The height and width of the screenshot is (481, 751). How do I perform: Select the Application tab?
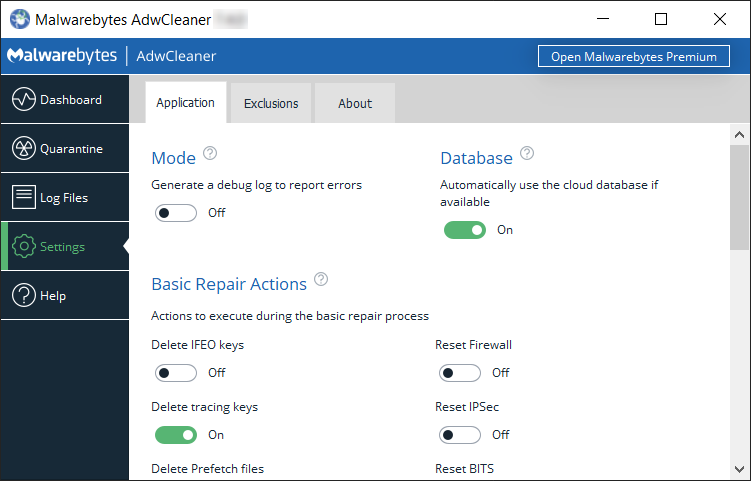[x=185, y=102]
